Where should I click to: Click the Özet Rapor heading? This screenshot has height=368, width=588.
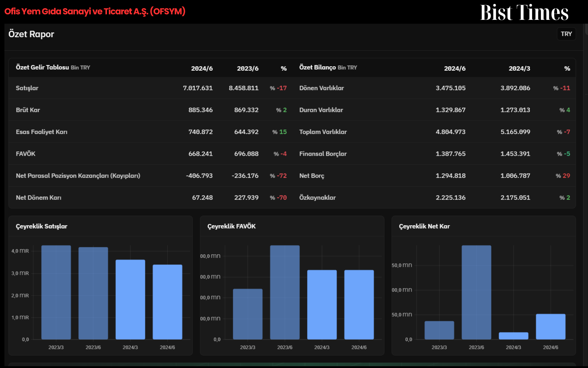pos(31,34)
